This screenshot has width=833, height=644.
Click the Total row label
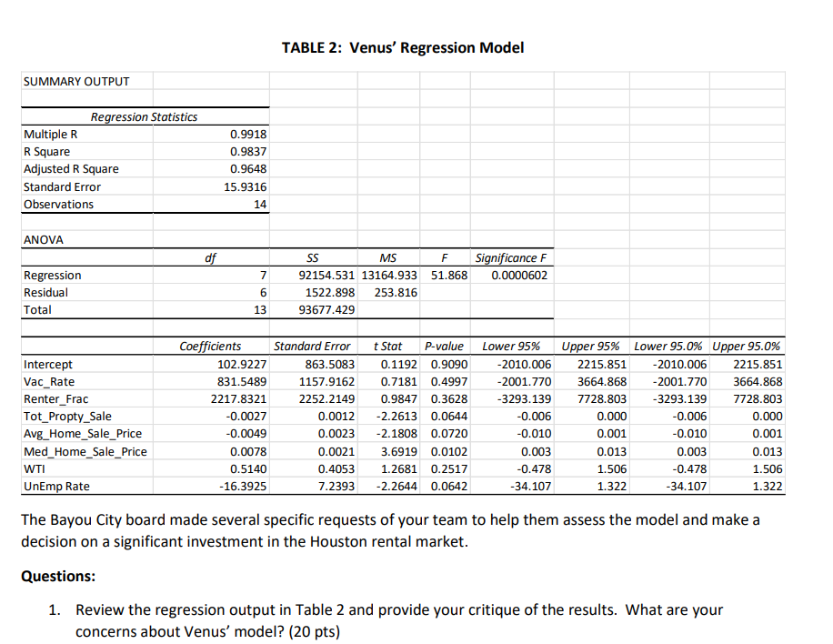38,309
